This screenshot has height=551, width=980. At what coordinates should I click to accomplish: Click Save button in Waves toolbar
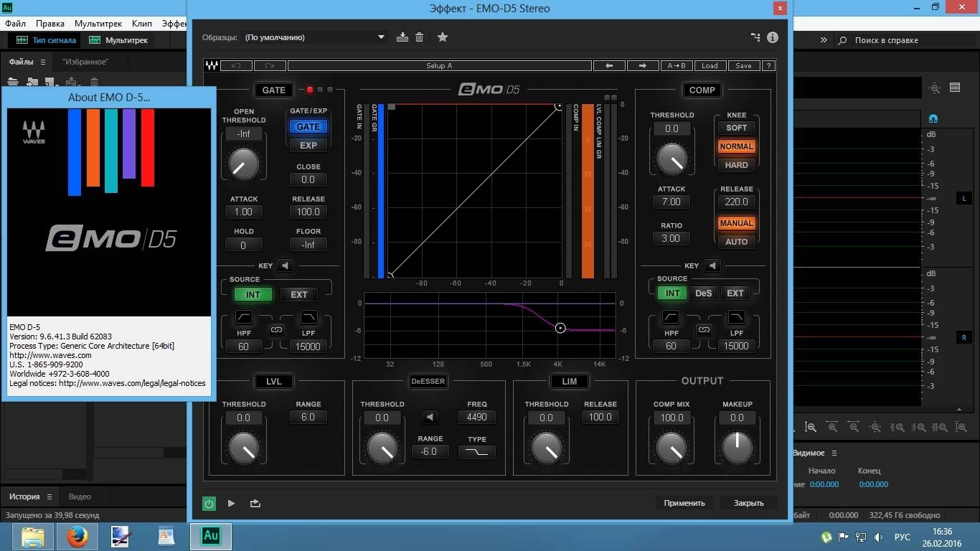(x=743, y=65)
